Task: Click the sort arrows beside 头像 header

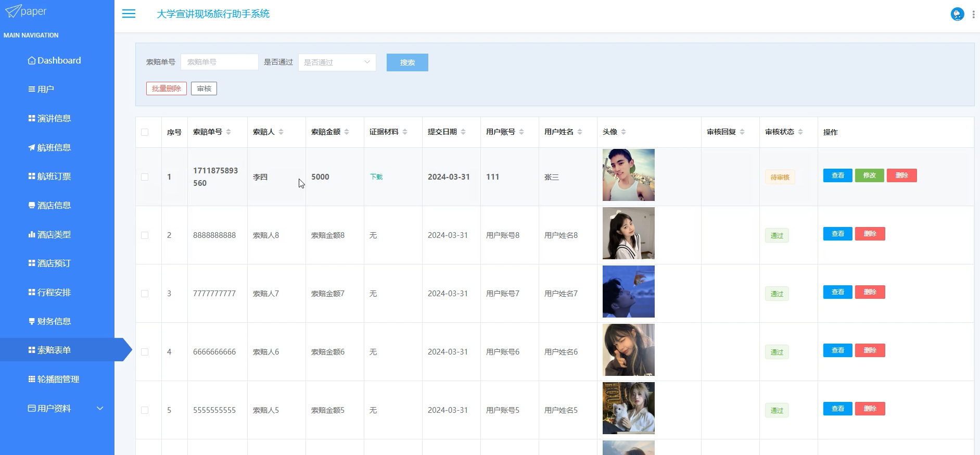Action: click(x=623, y=132)
